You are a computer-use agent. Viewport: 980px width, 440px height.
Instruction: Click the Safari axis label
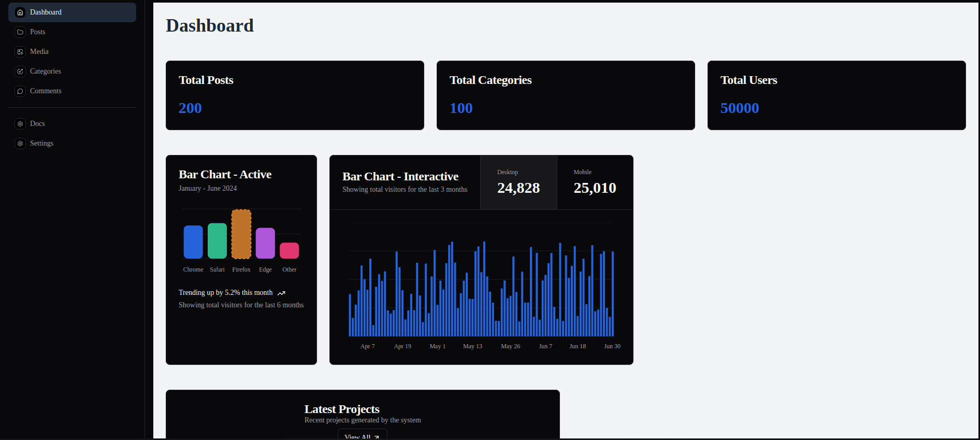click(x=217, y=269)
